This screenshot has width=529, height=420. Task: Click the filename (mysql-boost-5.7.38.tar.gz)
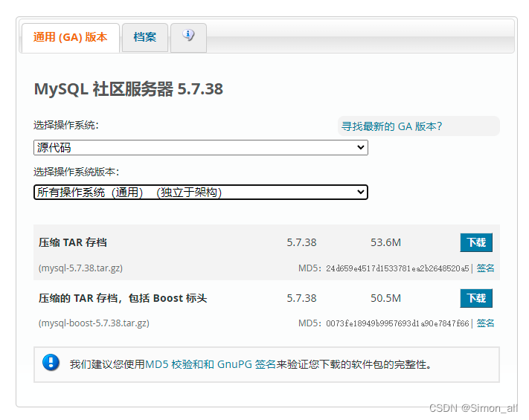click(94, 323)
